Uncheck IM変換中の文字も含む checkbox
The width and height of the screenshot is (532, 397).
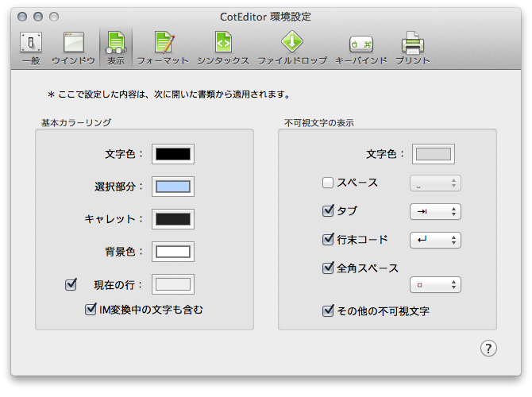click(91, 310)
